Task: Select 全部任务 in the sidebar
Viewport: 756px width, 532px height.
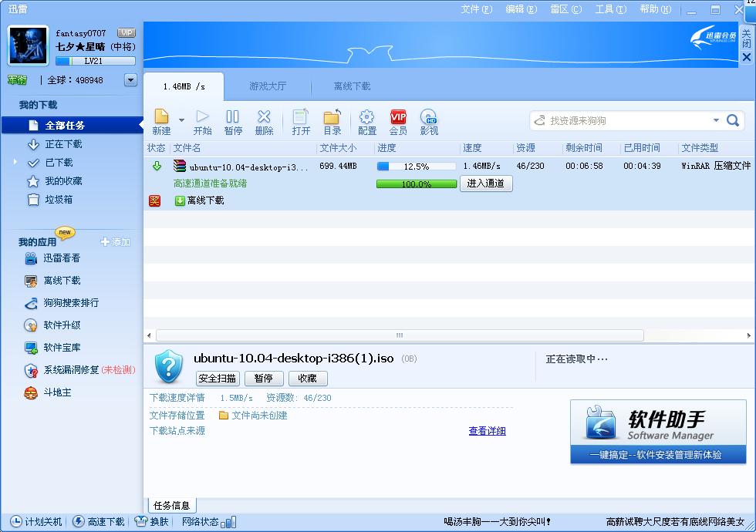Action: click(72, 125)
